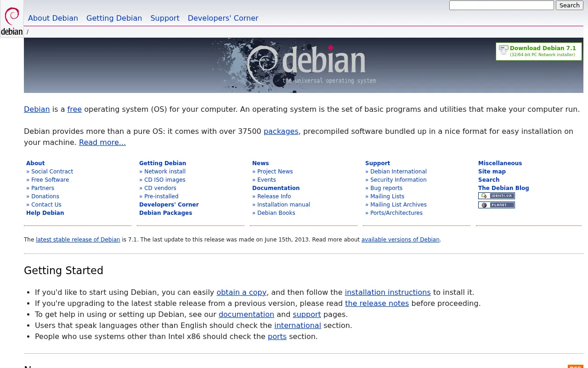The image size is (588, 368).
Task: Go to Free Software page
Action: click(50, 180)
